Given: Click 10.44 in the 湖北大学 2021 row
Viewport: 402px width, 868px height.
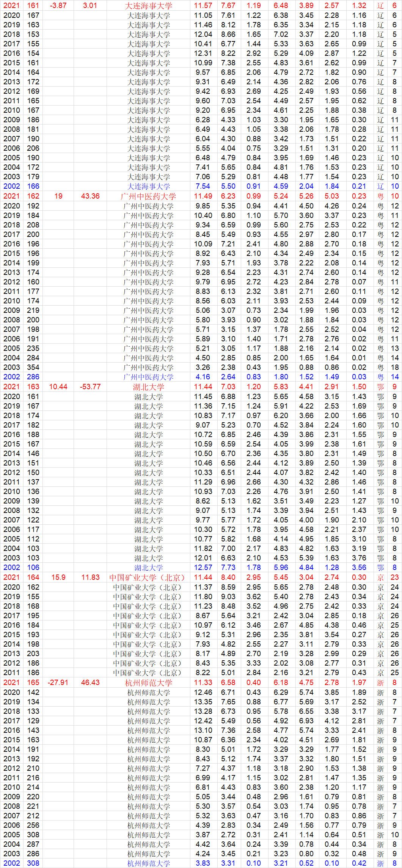Looking at the screenshot, I should (58, 387).
